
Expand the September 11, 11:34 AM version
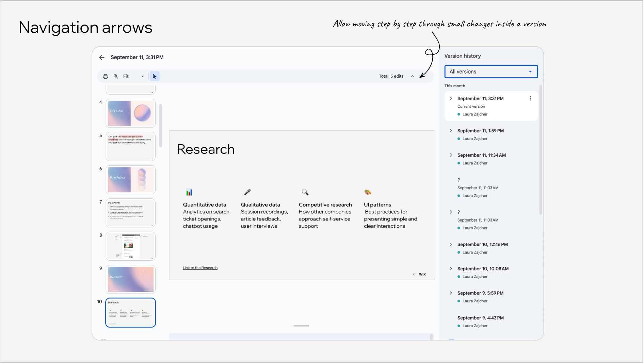[451, 155]
